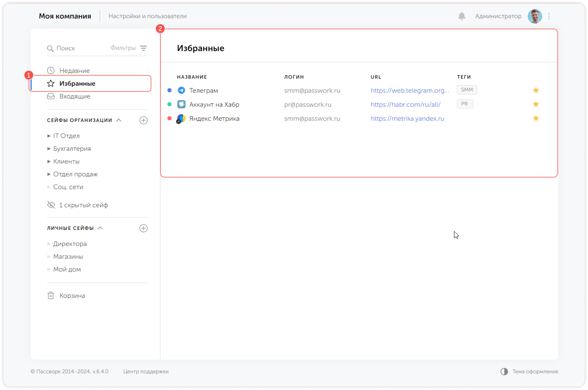Remove Яндекс Метрика from favorites
Viewport: 588px width, 390px height.
pyautogui.click(x=536, y=118)
